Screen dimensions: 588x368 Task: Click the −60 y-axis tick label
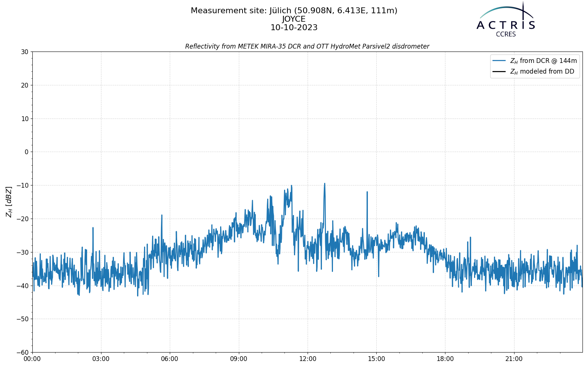22,352
